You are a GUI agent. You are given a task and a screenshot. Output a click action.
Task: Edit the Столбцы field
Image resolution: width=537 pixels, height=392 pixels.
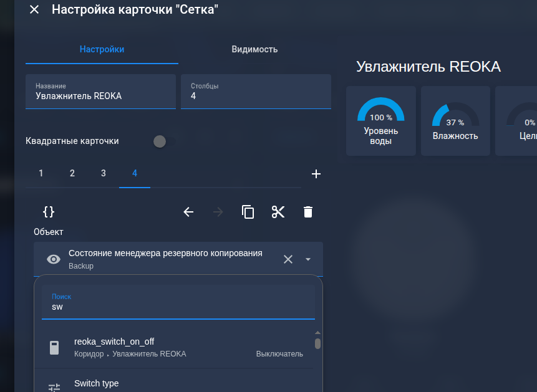[256, 92]
